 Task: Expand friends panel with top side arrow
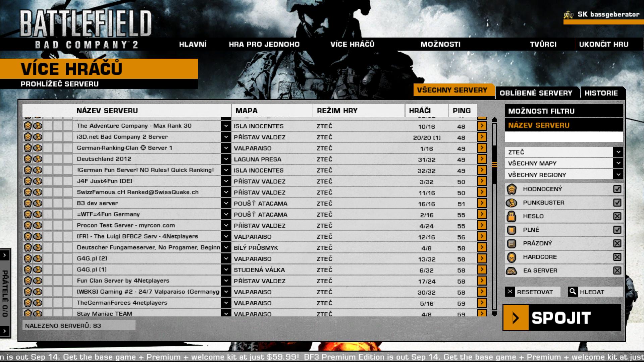point(4,255)
